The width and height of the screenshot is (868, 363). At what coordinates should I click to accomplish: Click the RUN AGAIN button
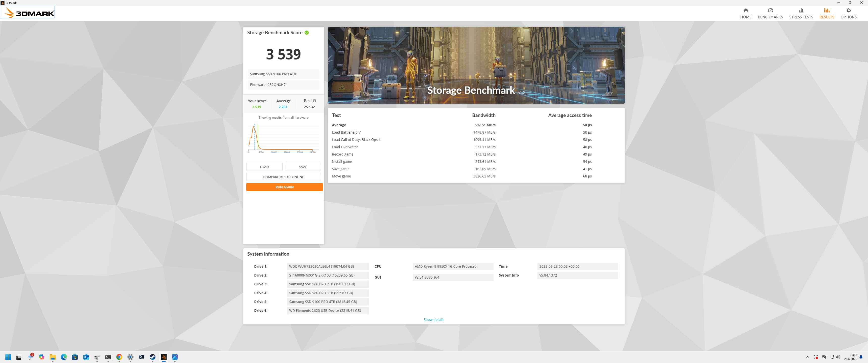point(284,187)
